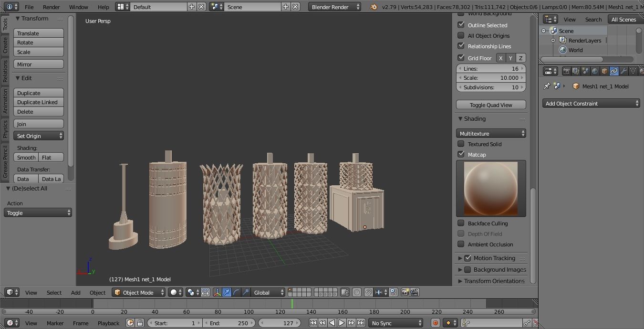
Task: Toggle Motion Tracking checkbox
Action: 467,258
